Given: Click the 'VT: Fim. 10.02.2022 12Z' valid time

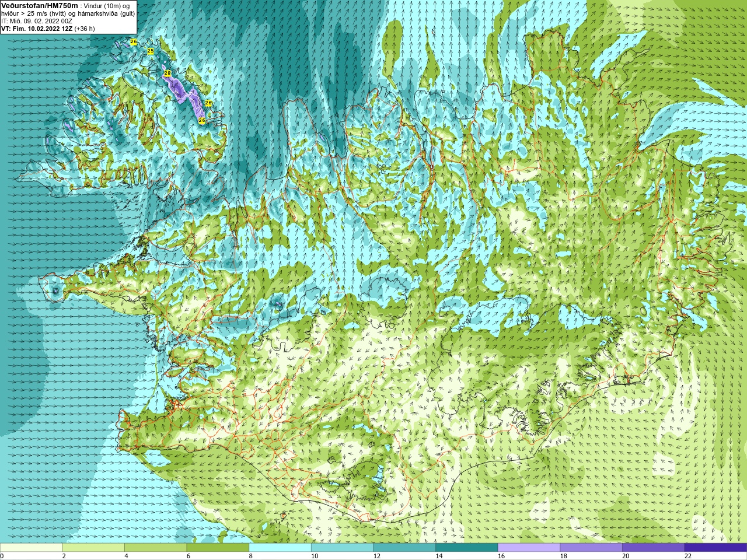Looking at the screenshot, I should [x=37, y=29].
